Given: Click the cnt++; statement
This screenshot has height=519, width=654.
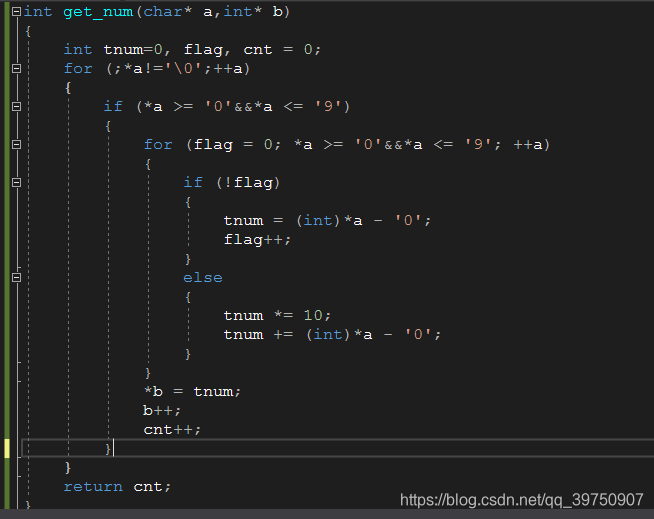Looking at the screenshot, I should pos(172,430).
